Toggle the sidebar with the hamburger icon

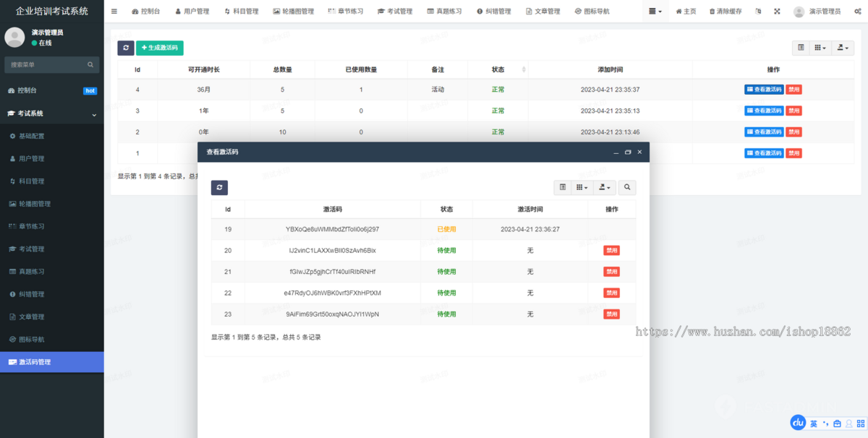114,12
